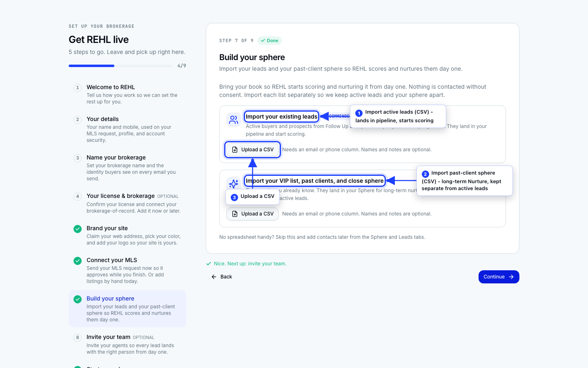
Task: Click the 'Set your brokerage name' description text
Action: 131,172
